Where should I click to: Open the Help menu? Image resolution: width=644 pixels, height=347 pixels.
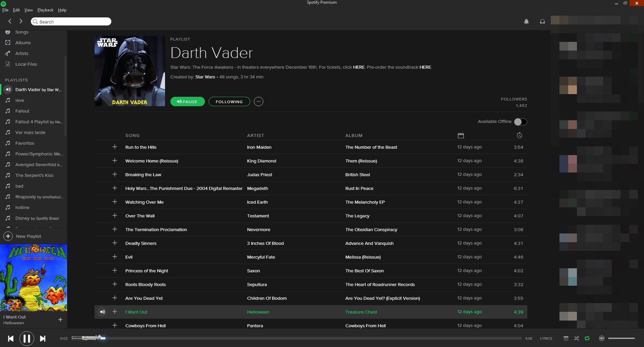[62, 10]
